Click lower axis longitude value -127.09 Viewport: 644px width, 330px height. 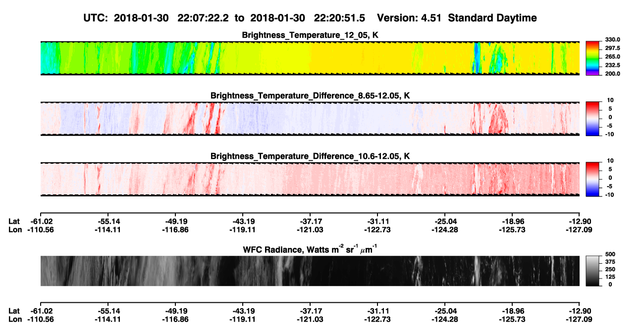click(x=580, y=320)
